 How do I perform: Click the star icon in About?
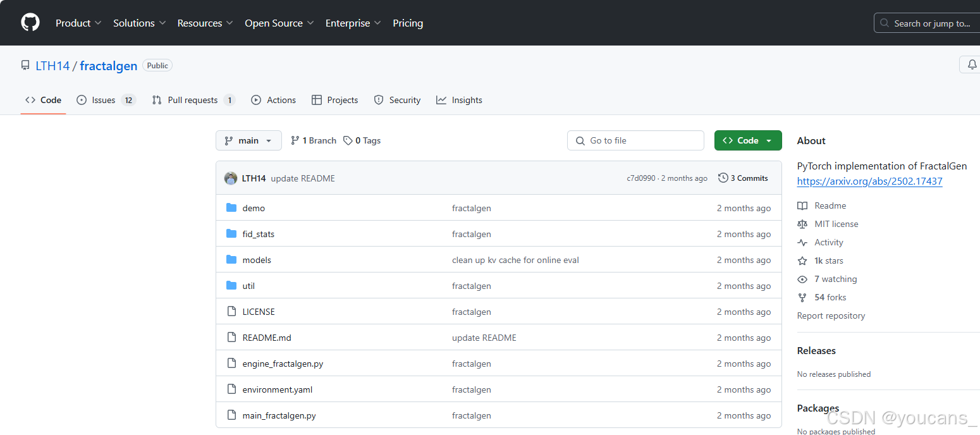[x=802, y=260]
